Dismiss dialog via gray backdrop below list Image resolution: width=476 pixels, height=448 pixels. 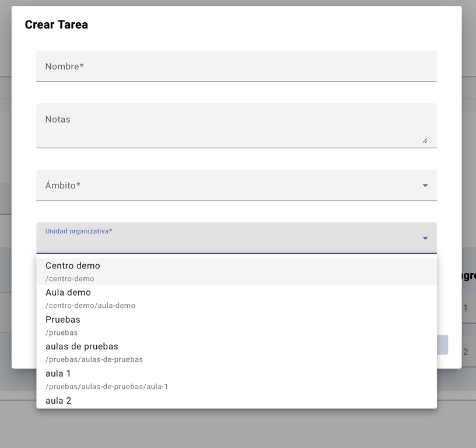(x=238, y=429)
